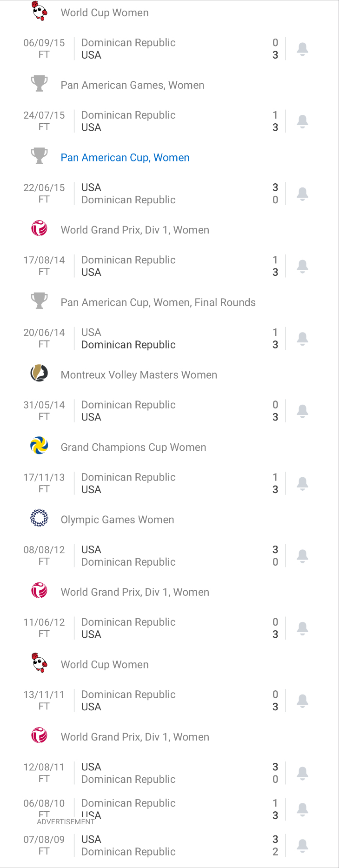Enable notification bell for 08/08/12 Olympic match

pos(302,556)
